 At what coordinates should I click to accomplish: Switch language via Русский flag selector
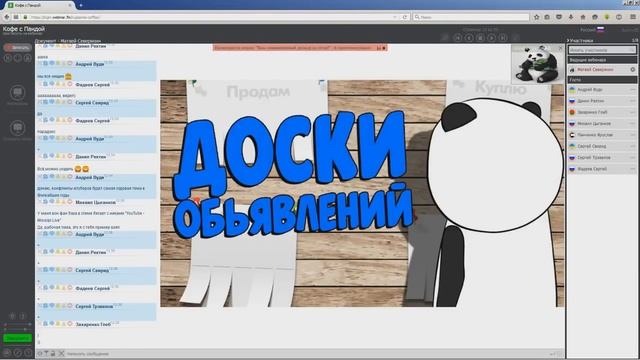pos(592,30)
